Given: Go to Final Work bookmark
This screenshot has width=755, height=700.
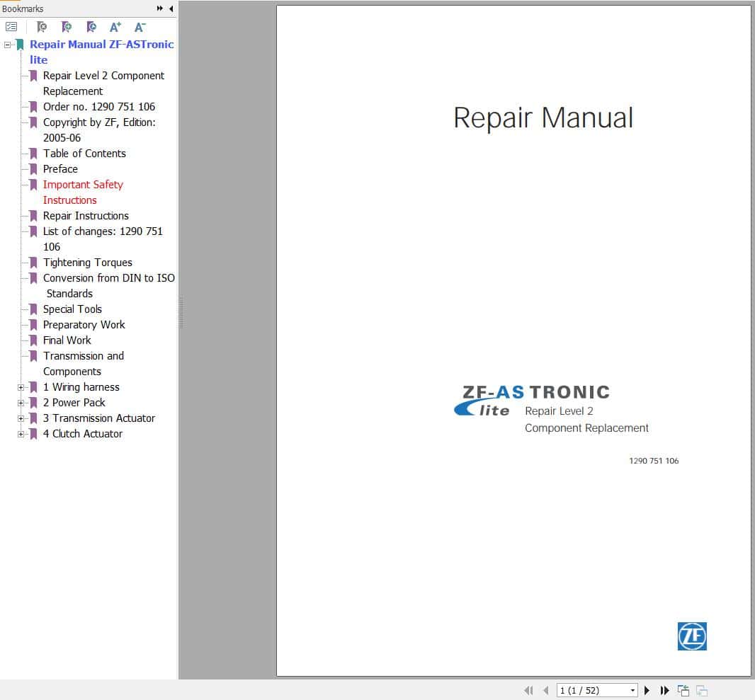Looking at the screenshot, I should click(x=67, y=340).
